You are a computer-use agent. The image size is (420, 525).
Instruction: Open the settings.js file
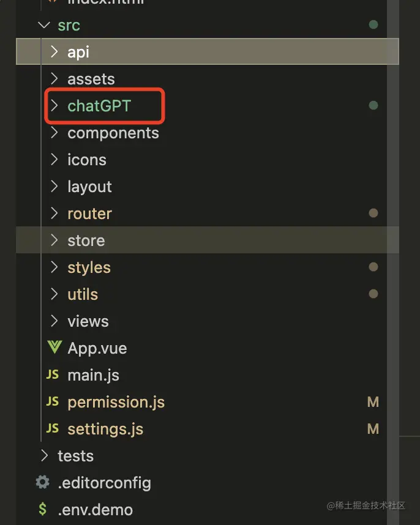pos(105,429)
